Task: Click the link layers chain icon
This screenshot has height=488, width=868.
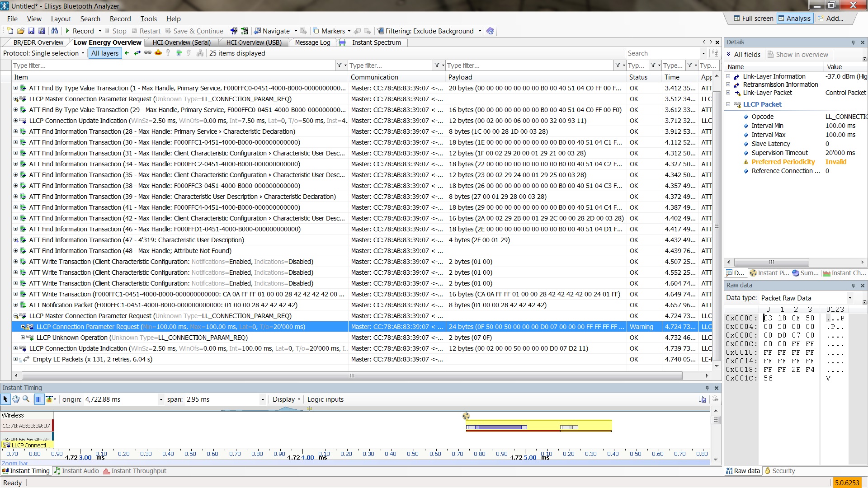Action: [x=148, y=53]
